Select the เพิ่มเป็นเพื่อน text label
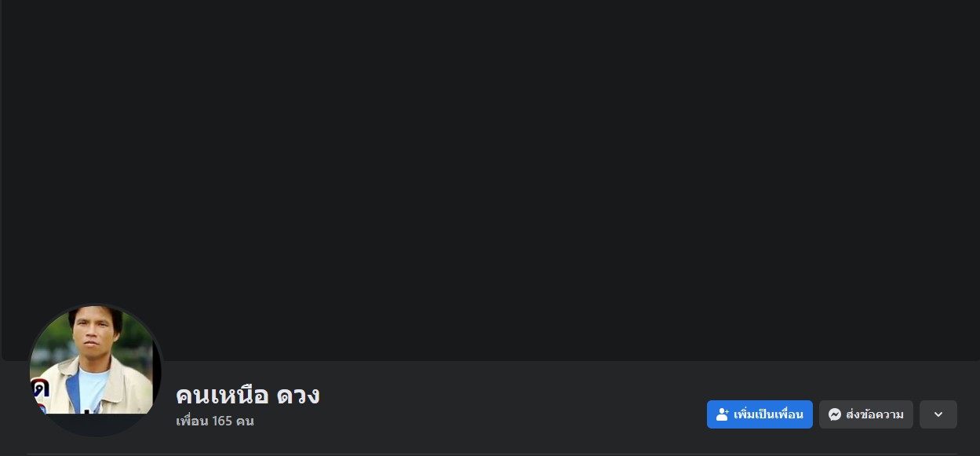This screenshot has height=456, width=980. [768, 414]
